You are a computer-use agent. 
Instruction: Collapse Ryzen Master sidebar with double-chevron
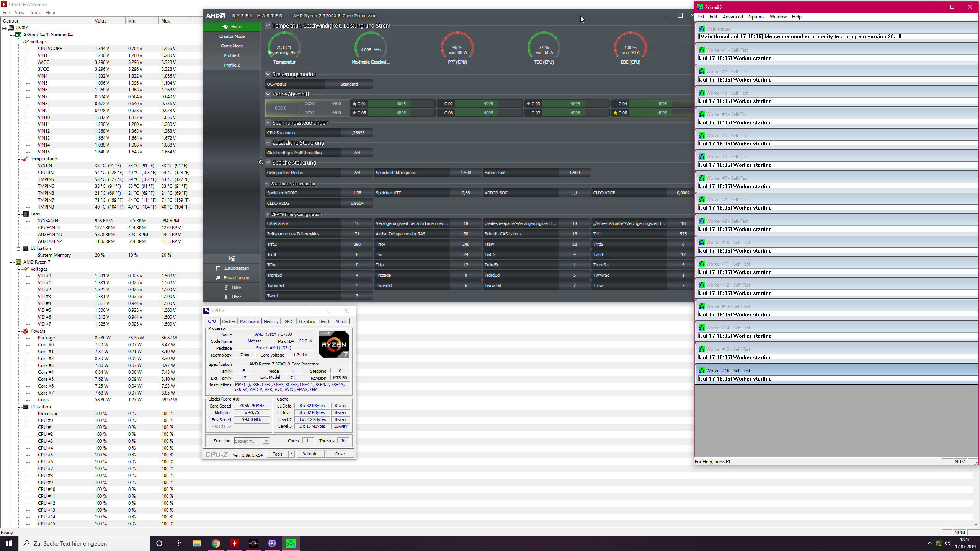coord(261,162)
